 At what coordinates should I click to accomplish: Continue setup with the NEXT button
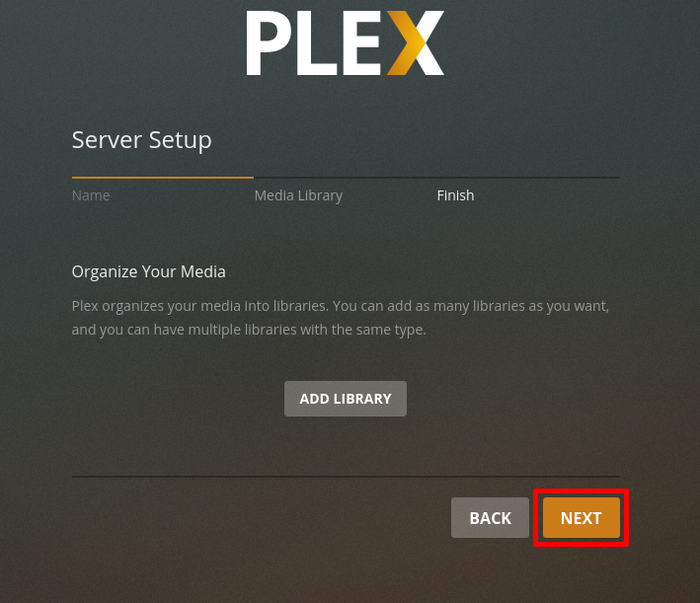581,518
